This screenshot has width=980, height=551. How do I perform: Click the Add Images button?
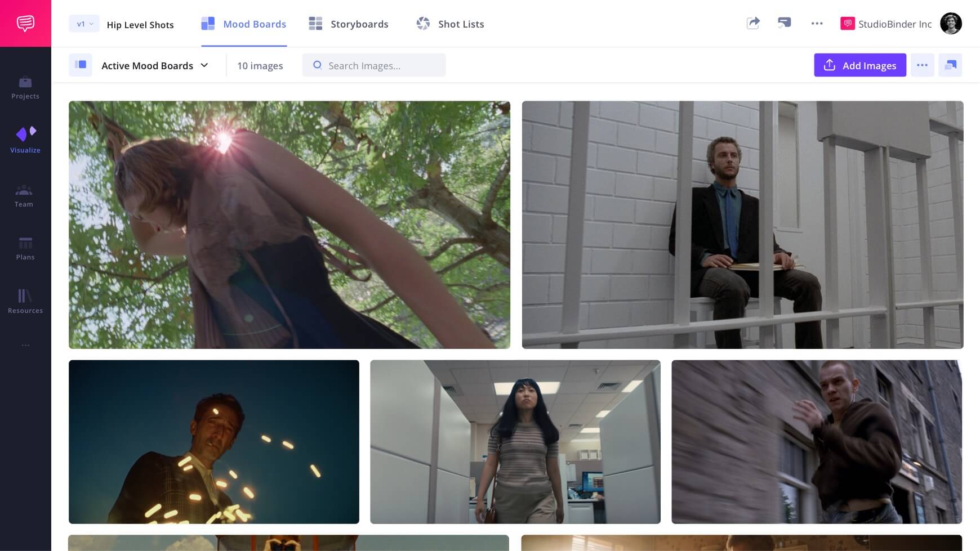click(x=860, y=65)
